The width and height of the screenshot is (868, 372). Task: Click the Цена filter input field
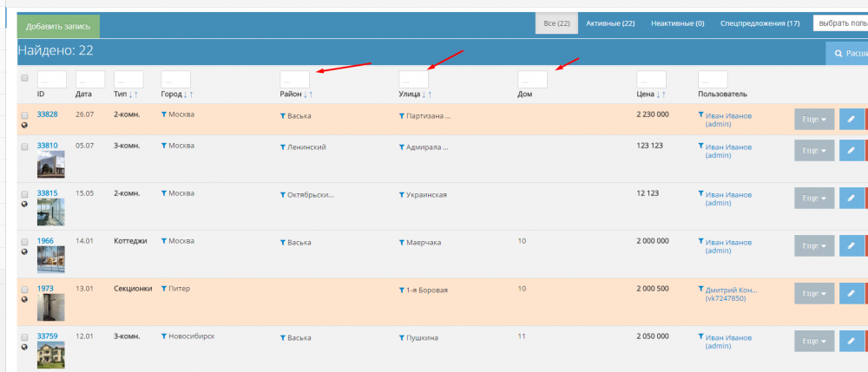tap(651, 79)
